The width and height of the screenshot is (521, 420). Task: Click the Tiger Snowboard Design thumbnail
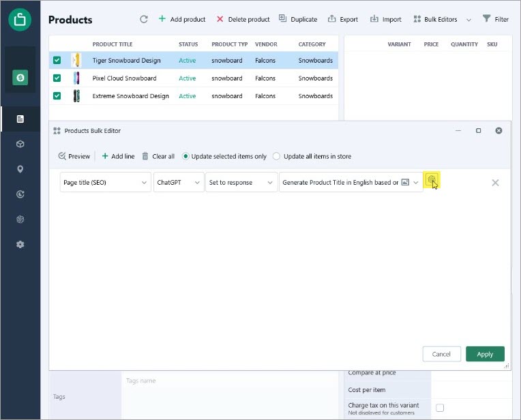(76, 60)
